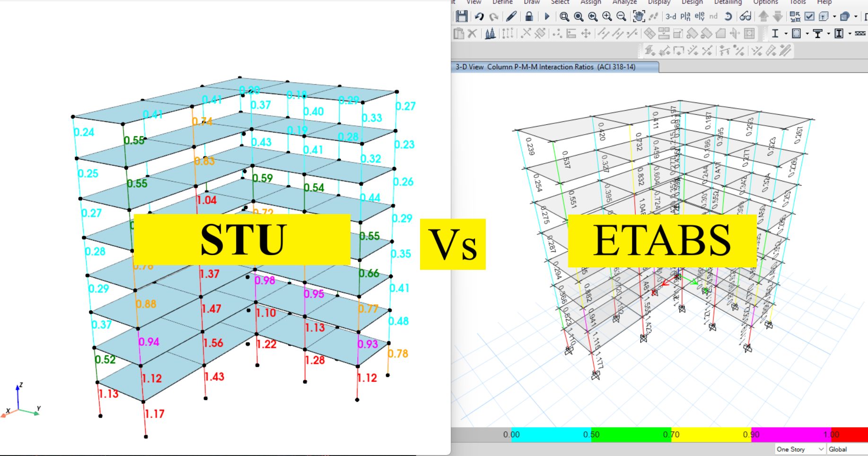Click the Zoom In plus magnifier

tap(607, 17)
